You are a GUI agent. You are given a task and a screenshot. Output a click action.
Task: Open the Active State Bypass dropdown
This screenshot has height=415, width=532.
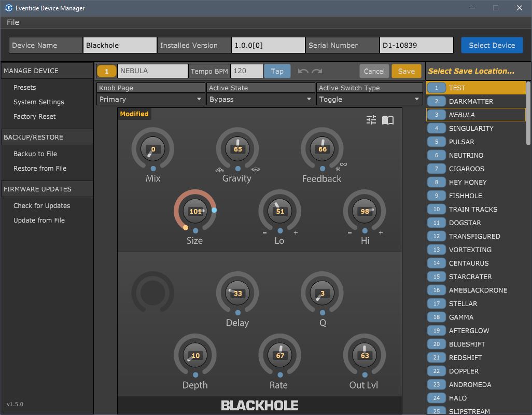(x=261, y=100)
